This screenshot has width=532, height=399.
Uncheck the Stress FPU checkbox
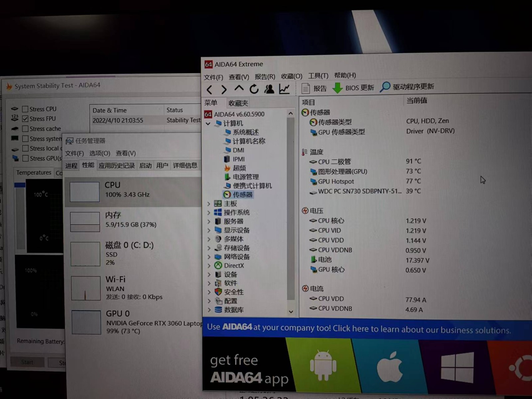[25, 119]
